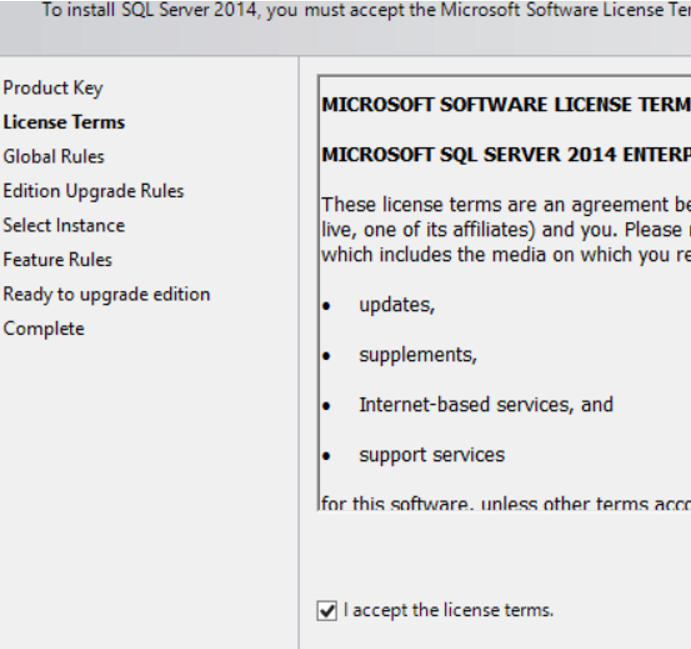This screenshot has height=649, width=691.
Task: Open the License Terms step
Action: tap(64, 122)
